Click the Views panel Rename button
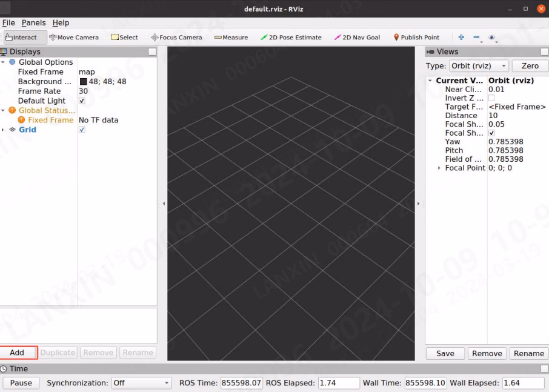Screen dimensions: 549x392 (529, 353)
